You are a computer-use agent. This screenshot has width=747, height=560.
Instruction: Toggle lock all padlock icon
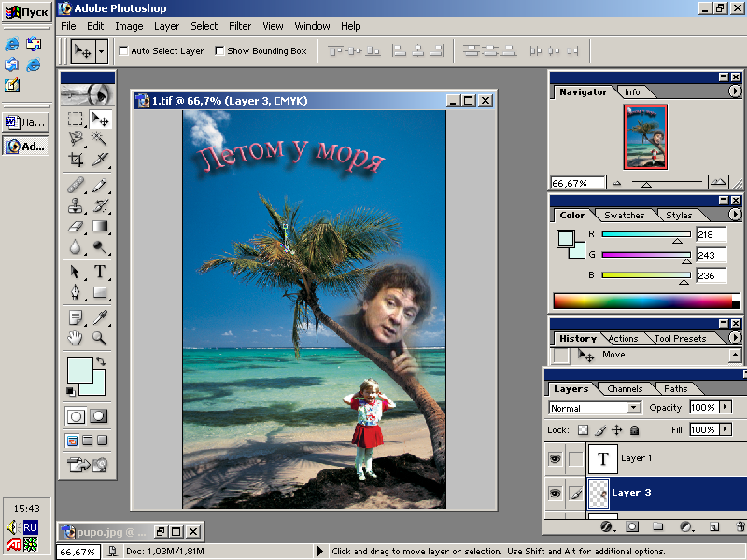[634, 430]
